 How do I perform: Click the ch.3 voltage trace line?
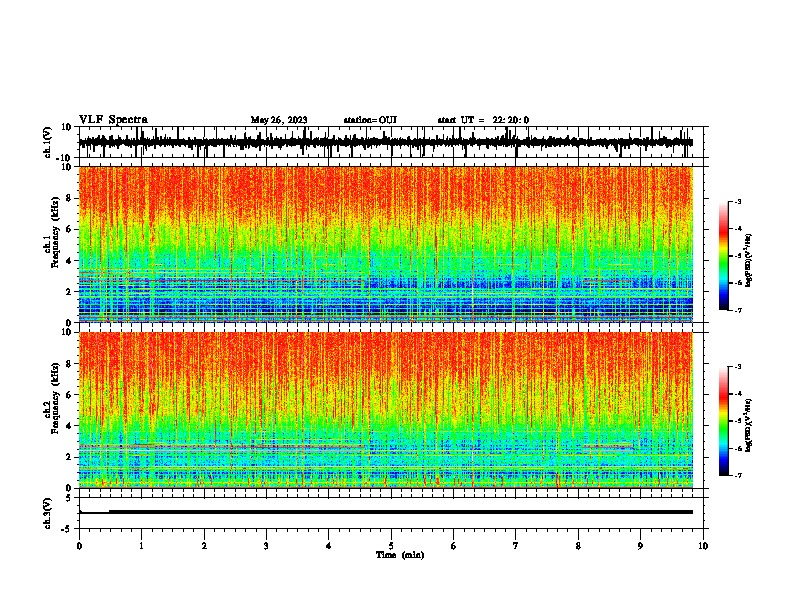(386, 512)
